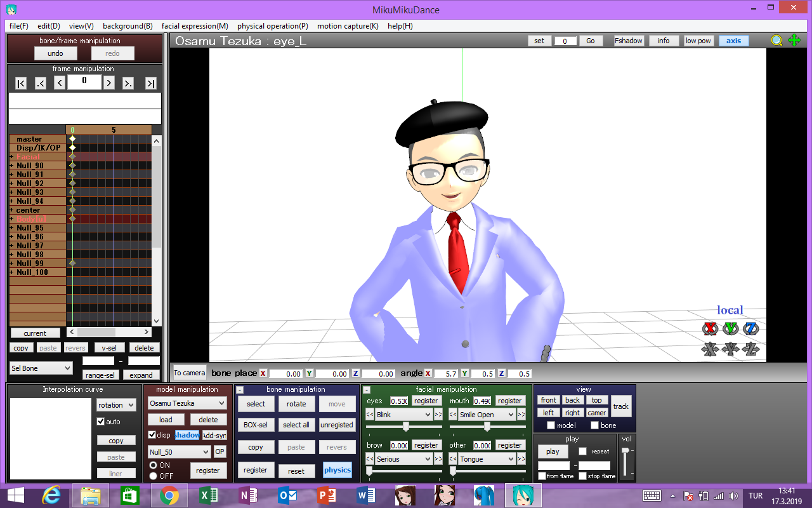Launch OneNote from the taskbar
812x508 pixels.
(x=247, y=495)
